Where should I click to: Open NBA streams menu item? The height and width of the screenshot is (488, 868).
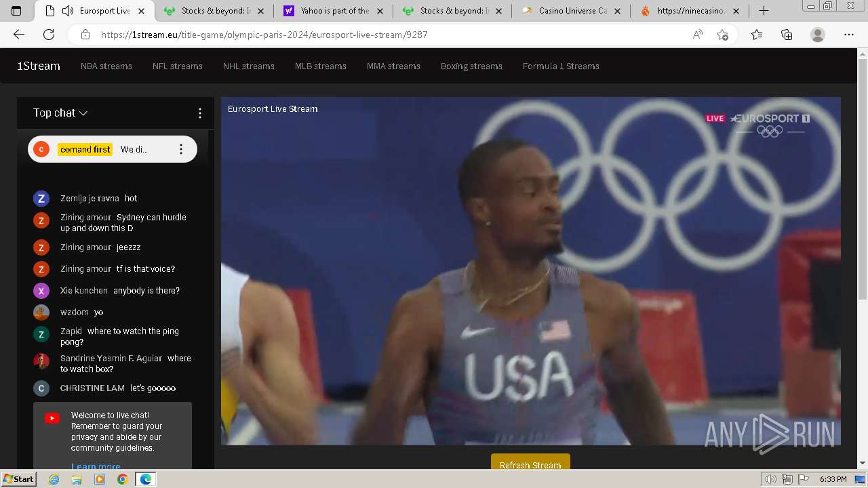pos(106,66)
